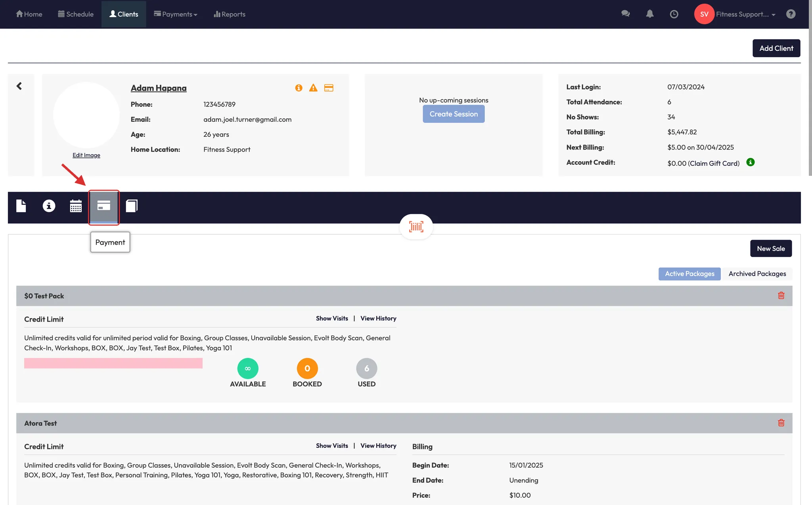Click the New Sale button
The width and height of the screenshot is (812, 505).
pyautogui.click(x=770, y=248)
